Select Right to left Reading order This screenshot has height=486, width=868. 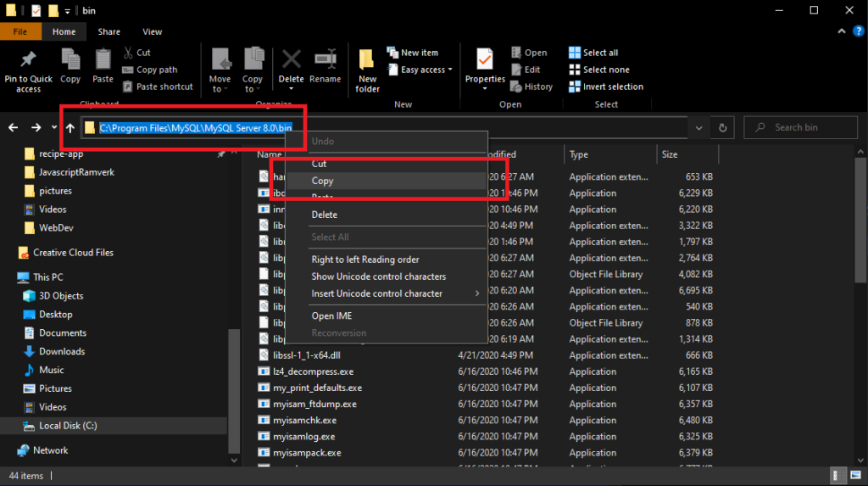click(x=387, y=260)
